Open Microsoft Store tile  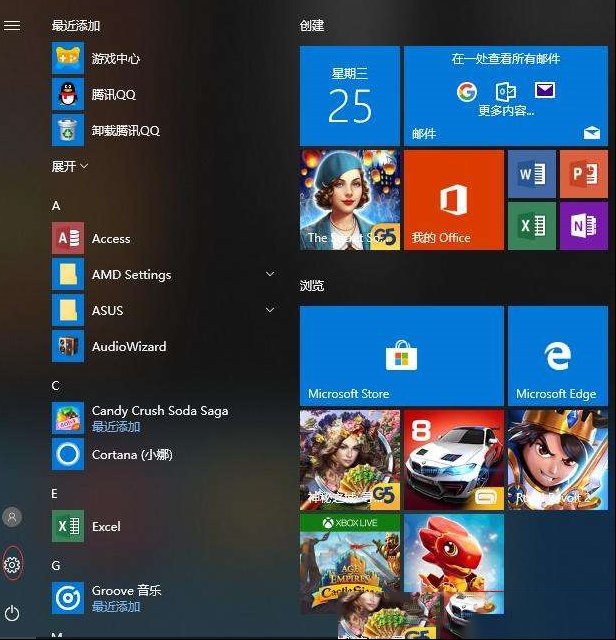pos(402,356)
